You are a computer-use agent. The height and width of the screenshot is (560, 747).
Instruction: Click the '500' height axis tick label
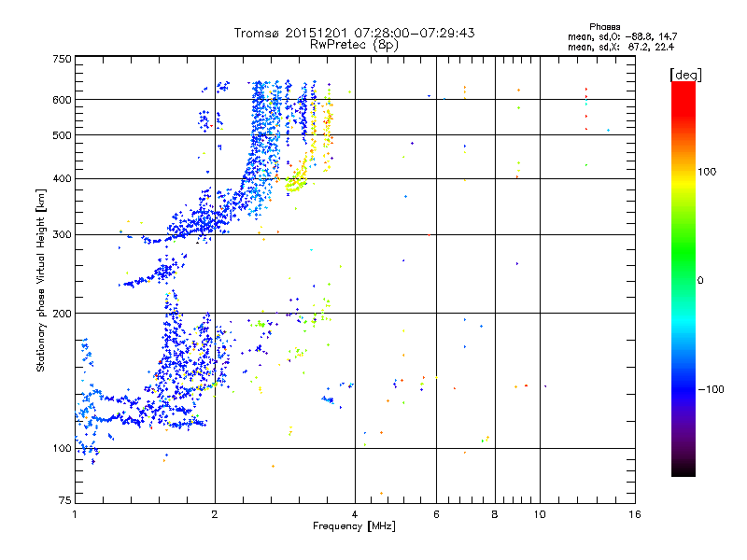click(x=62, y=135)
